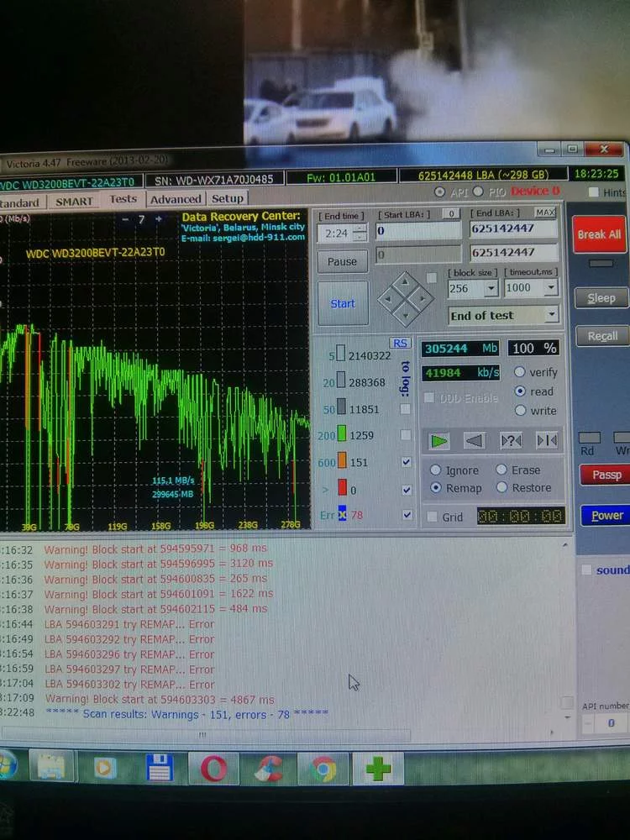Viewport: 630px width, 840px height.
Task: Switch to the SMART tab
Action: (74, 201)
